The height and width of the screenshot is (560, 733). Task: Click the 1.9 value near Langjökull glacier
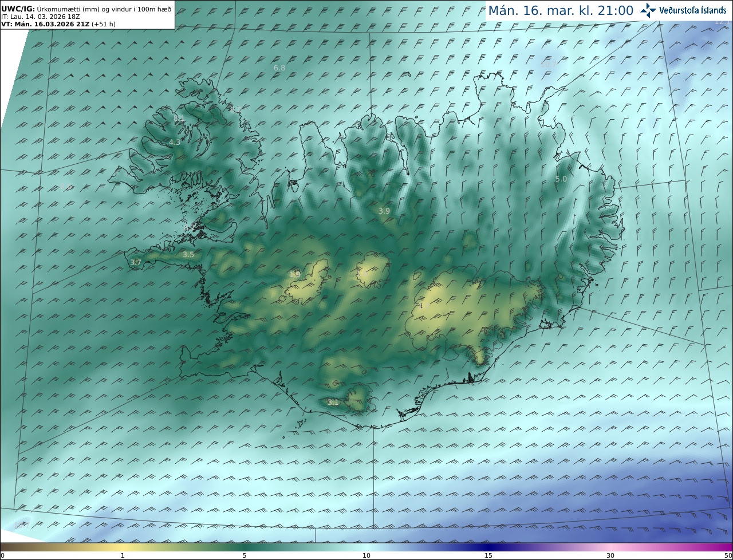tap(295, 274)
